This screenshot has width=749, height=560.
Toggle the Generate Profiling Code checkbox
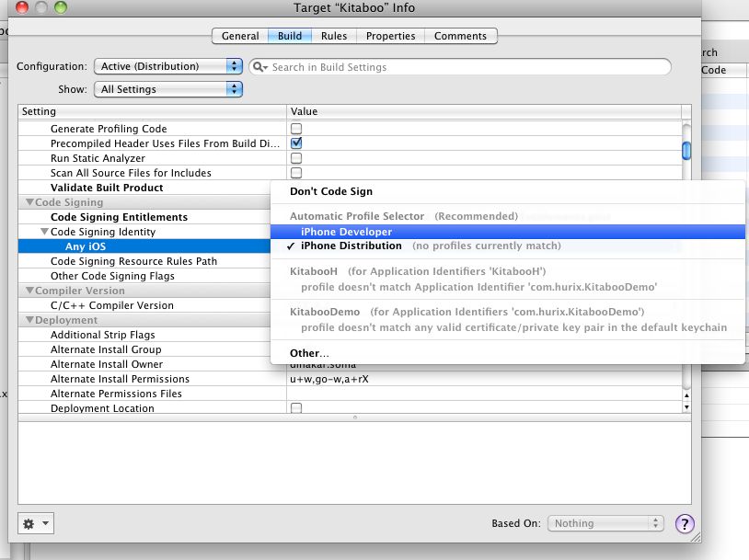296,129
